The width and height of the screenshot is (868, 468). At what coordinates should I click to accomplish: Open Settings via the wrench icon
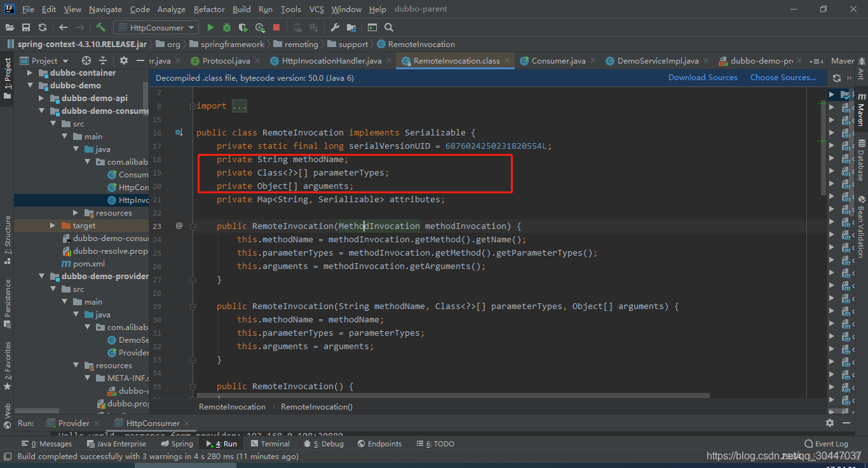click(x=335, y=27)
